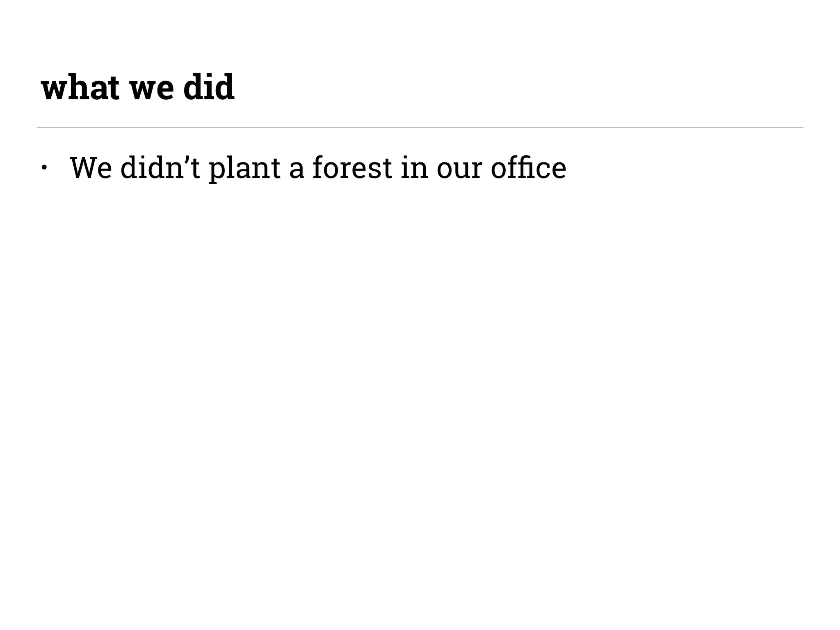The width and height of the screenshot is (840, 630).
Task: Click the word 'did' in the title
Action: point(209,87)
